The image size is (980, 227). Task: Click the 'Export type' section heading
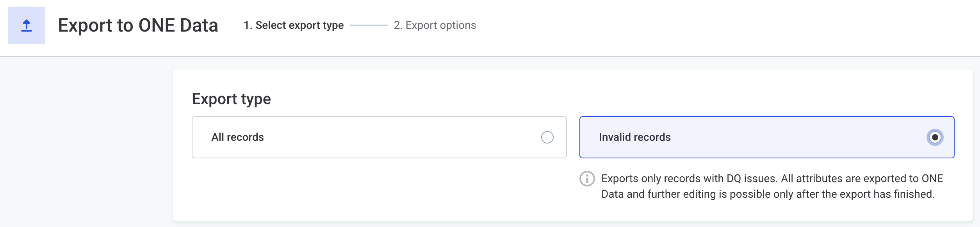(x=231, y=98)
